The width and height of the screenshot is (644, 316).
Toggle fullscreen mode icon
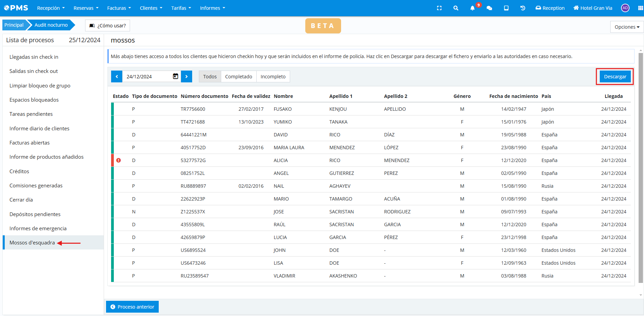(439, 8)
